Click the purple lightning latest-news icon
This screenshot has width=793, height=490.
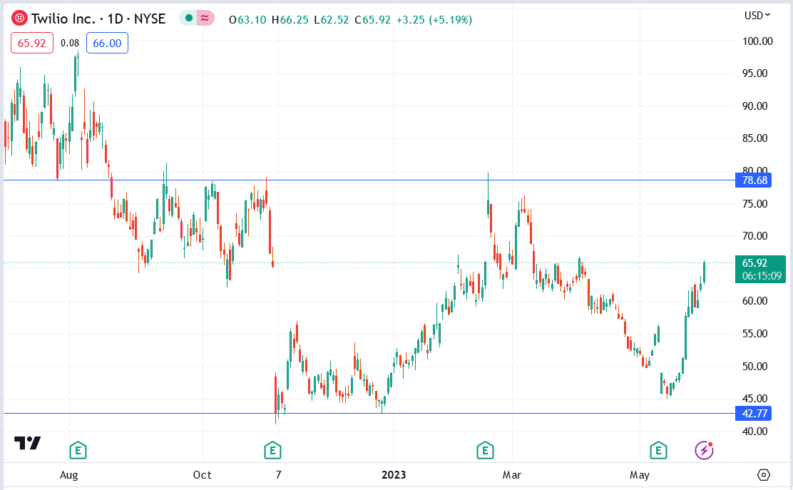click(704, 450)
